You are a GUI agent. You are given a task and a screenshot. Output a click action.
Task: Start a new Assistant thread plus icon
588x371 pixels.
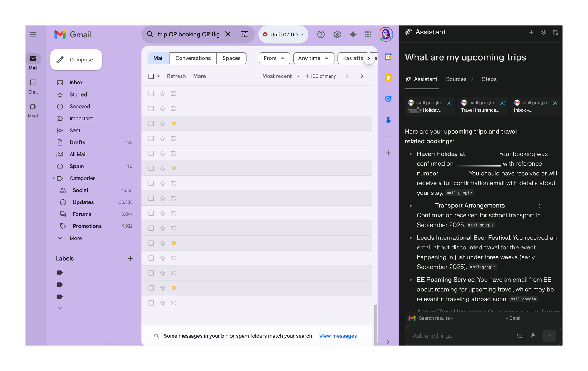click(531, 32)
